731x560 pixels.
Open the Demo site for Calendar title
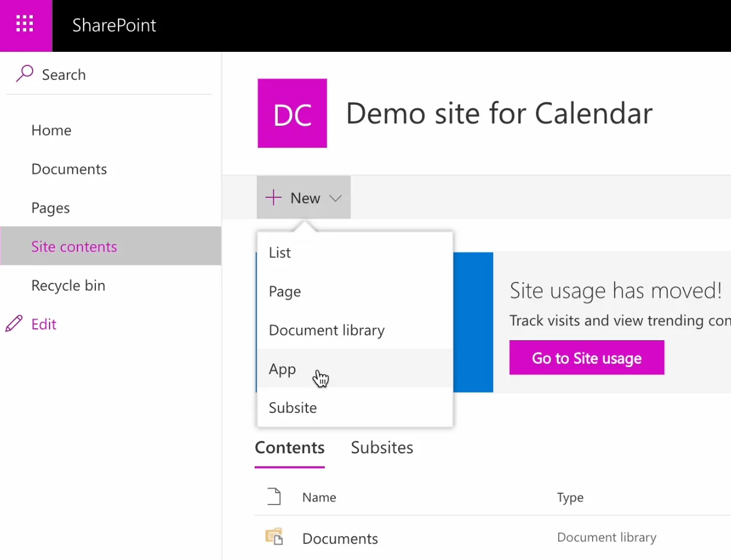499,113
